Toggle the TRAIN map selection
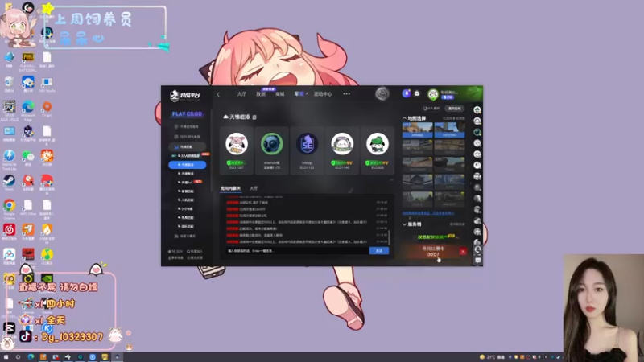The image size is (644, 362). tap(449, 164)
